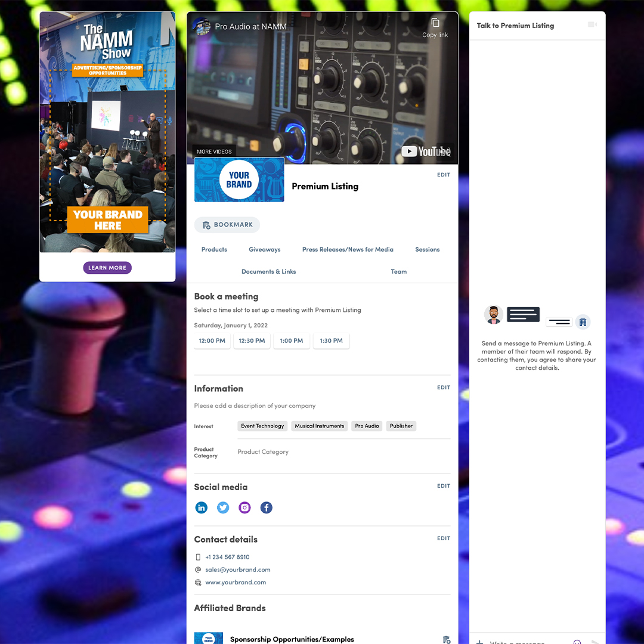The image size is (644, 644).
Task: Open Press Releases/News for Media tab
Action: (348, 249)
